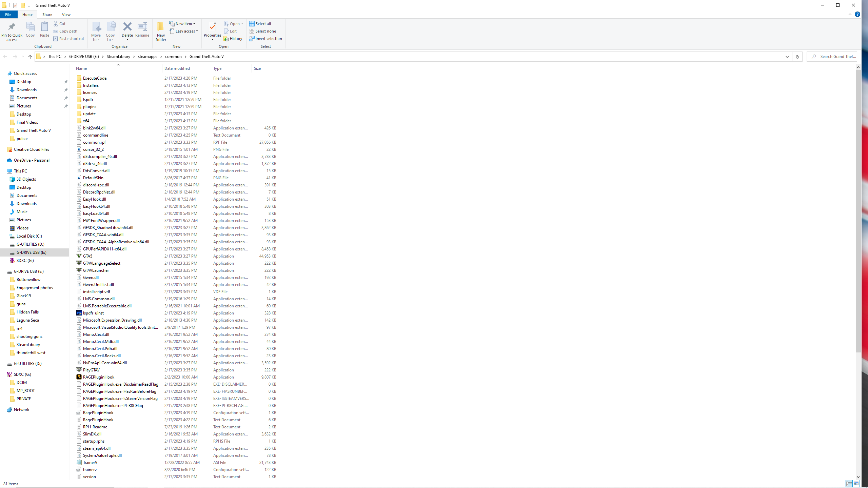Switch to large icons view toggle

click(x=856, y=484)
